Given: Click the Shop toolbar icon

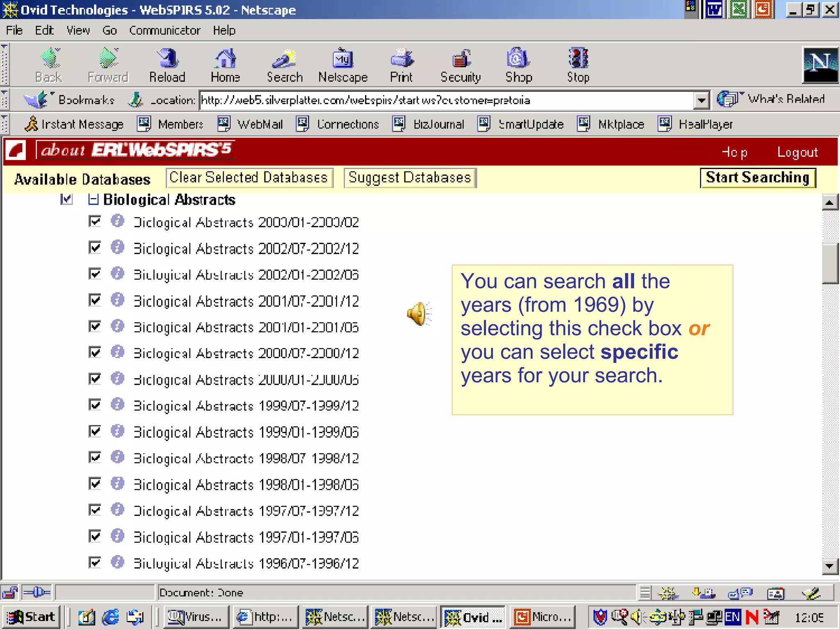Looking at the screenshot, I should point(518,59).
